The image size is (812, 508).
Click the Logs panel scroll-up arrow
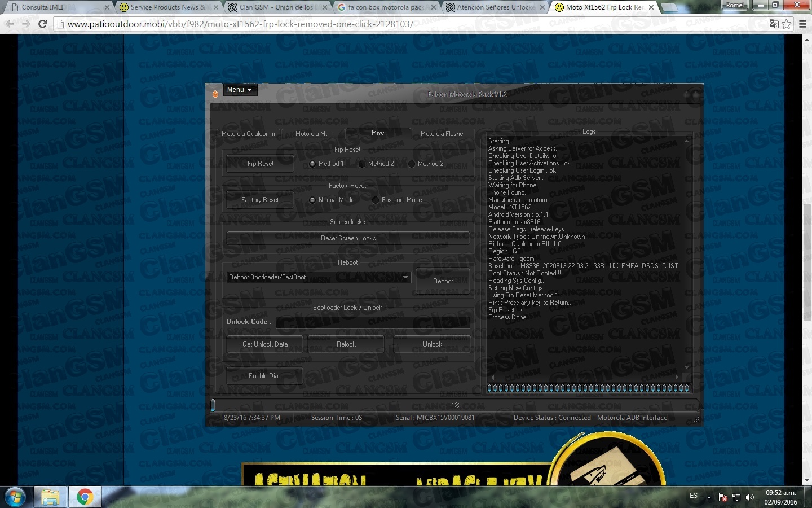(x=687, y=141)
